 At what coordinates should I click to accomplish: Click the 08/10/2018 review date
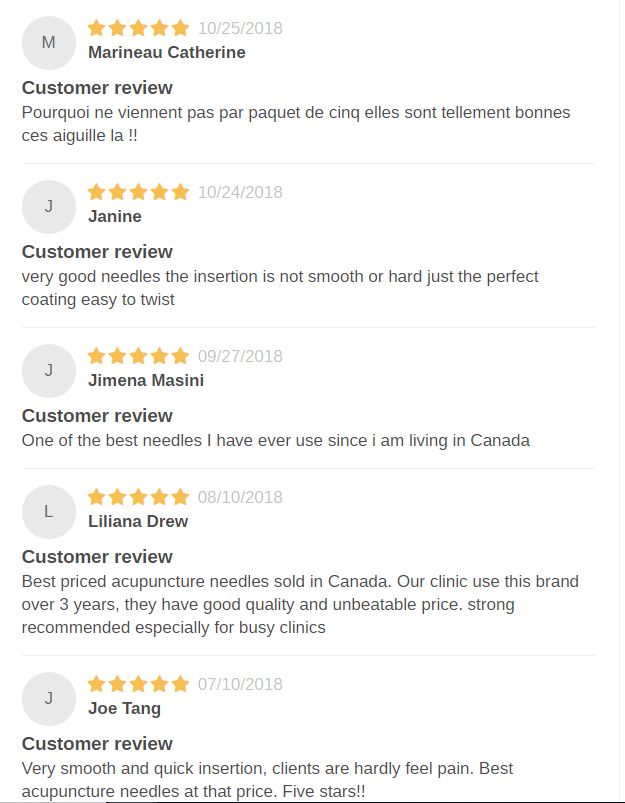click(240, 497)
